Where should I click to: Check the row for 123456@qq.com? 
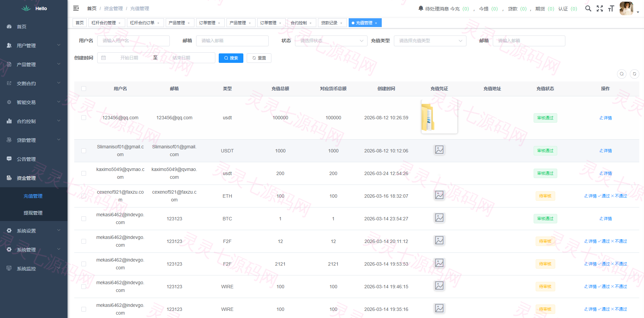pyautogui.click(x=84, y=118)
